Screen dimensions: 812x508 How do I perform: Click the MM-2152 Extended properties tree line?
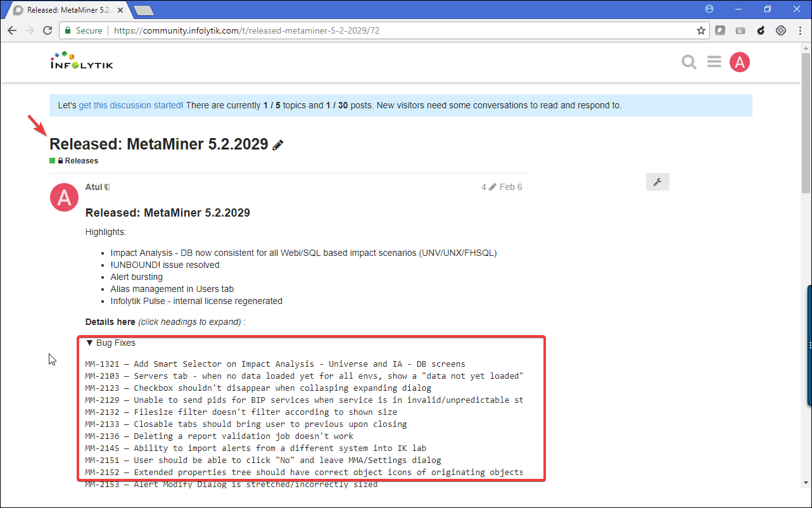coord(305,473)
